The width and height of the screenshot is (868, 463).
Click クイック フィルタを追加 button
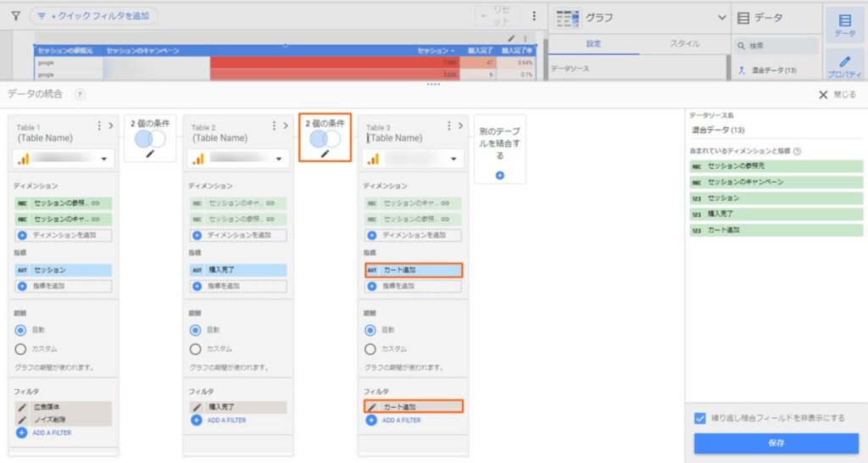pos(93,15)
